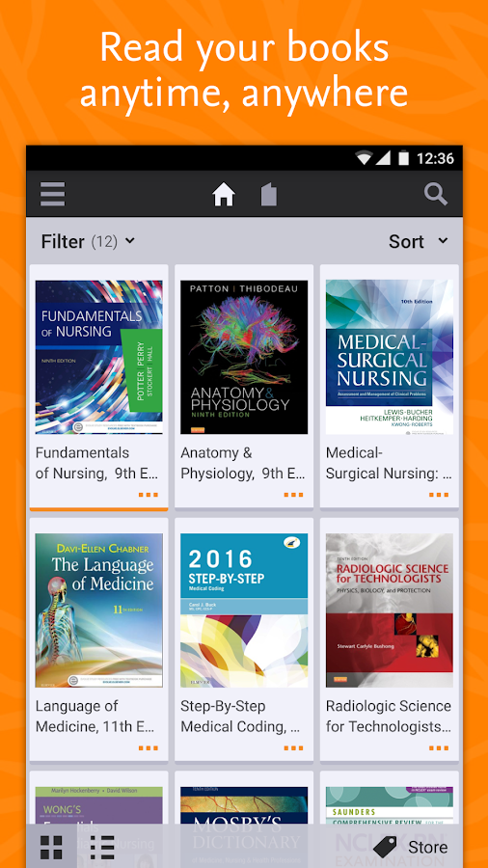Image resolution: width=488 pixels, height=868 pixels.
Task: Open options dots for Fundamentals of Nursing
Action: pyautogui.click(x=149, y=495)
